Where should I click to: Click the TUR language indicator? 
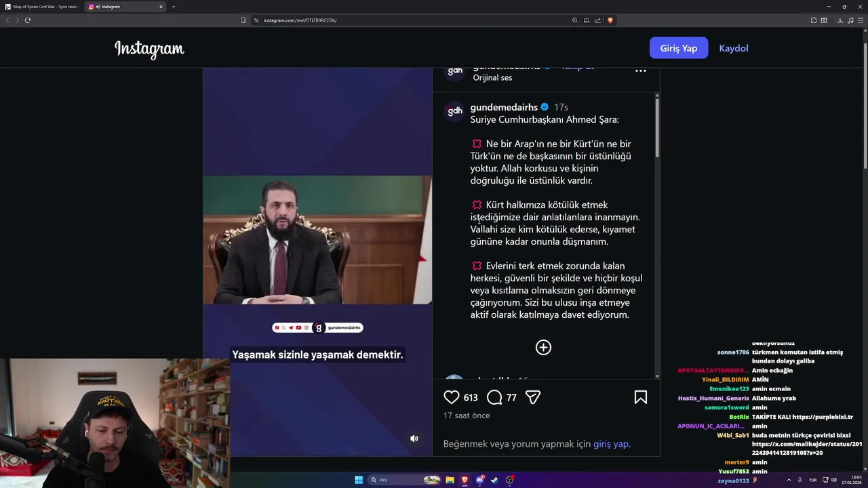812,480
